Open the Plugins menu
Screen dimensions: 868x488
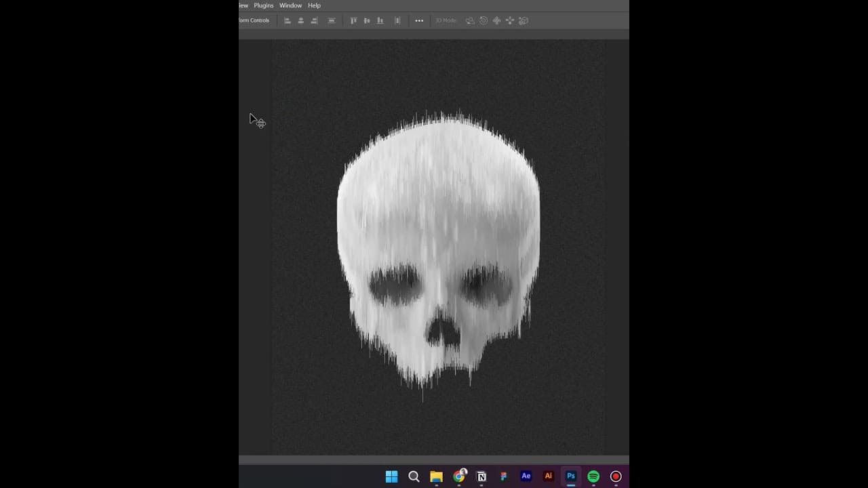pyautogui.click(x=263, y=5)
